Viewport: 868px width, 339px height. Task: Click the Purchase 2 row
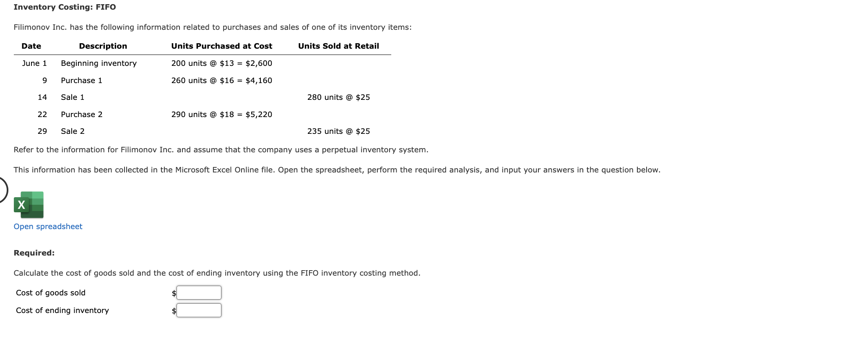point(81,114)
